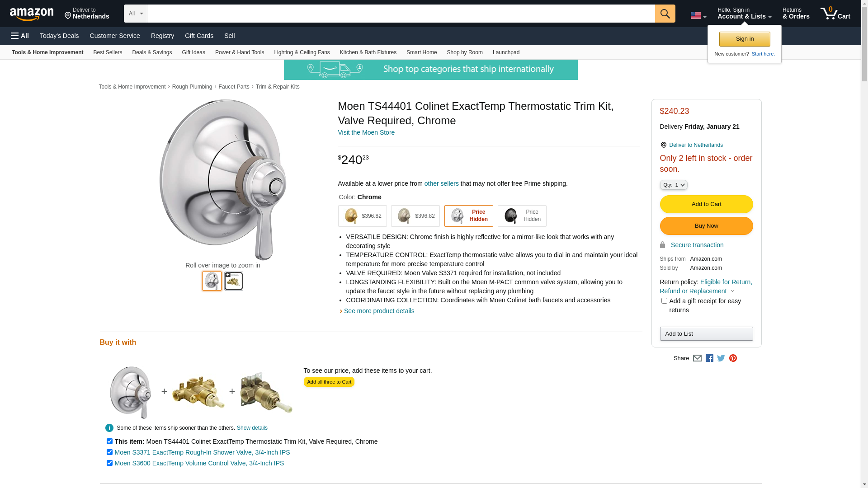The width and height of the screenshot is (868, 488).
Task: Open the country flag language dropdown
Action: tap(698, 16)
